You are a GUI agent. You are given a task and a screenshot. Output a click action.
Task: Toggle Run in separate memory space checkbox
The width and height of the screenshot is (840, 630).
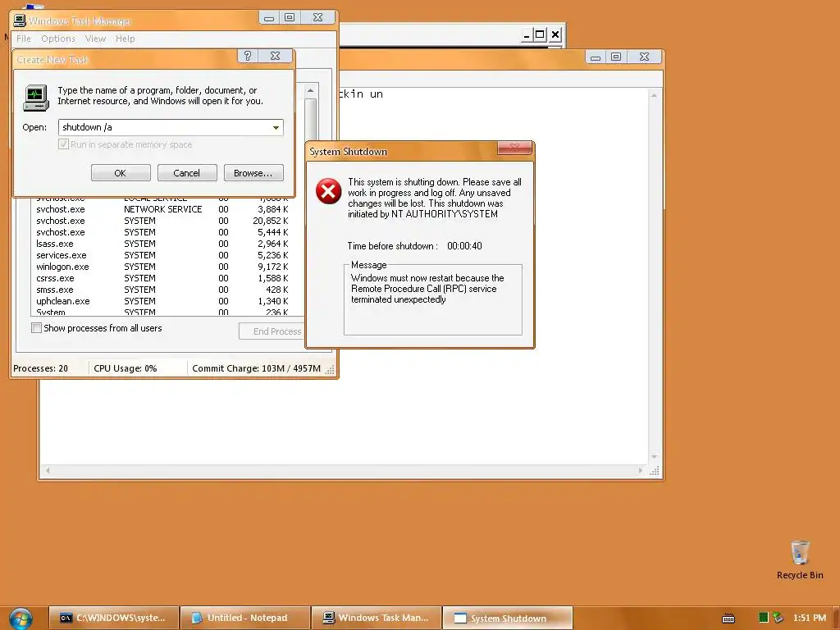tap(63, 144)
